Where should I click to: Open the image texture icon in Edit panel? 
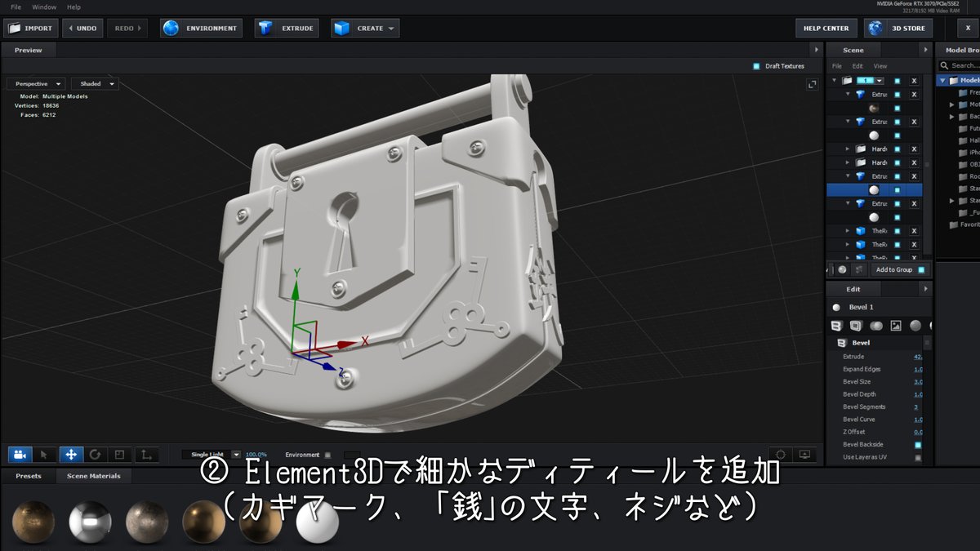click(896, 325)
